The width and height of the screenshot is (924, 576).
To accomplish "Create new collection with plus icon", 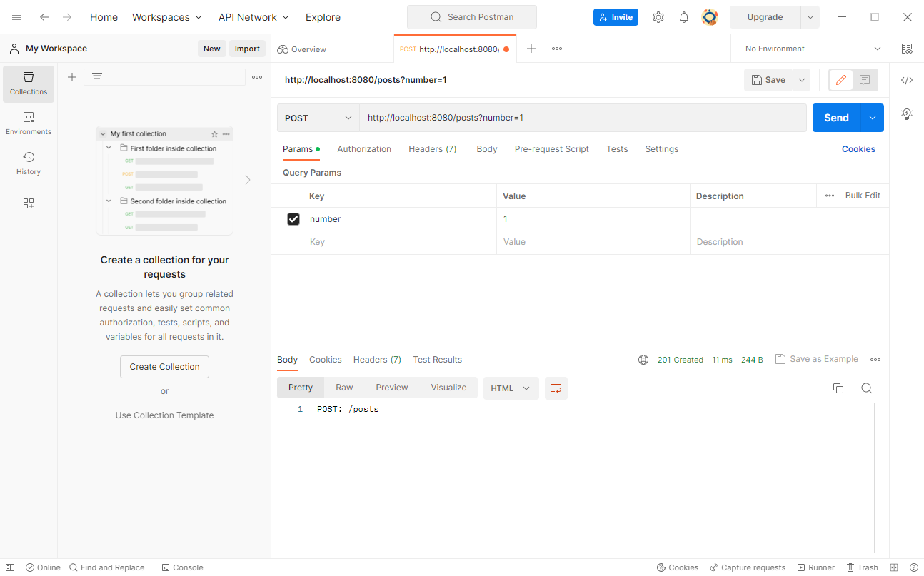I will coord(72,77).
